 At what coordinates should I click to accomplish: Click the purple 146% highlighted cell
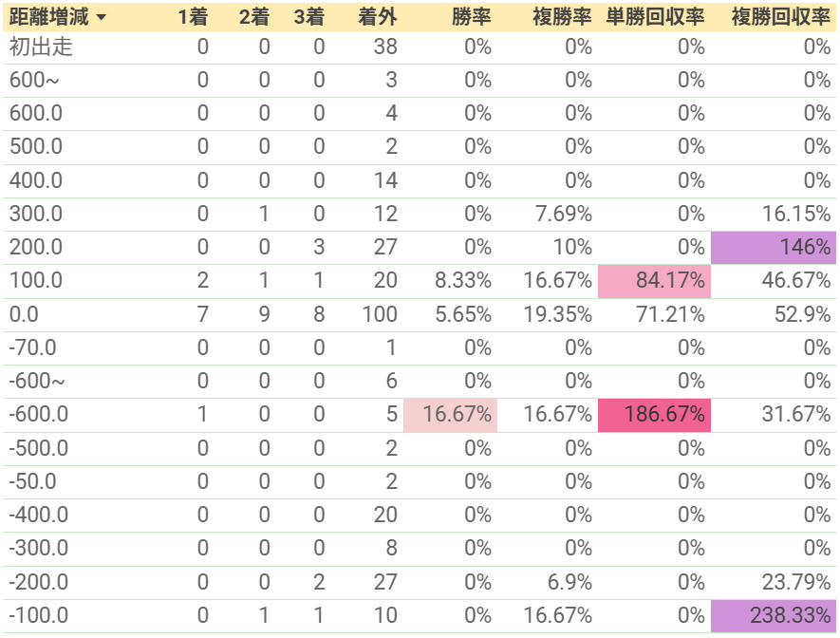click(773, 248)
